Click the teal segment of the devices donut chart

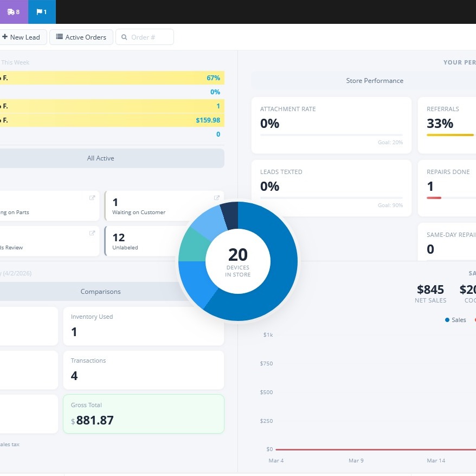pyautogui.click(x=191, y=242)
